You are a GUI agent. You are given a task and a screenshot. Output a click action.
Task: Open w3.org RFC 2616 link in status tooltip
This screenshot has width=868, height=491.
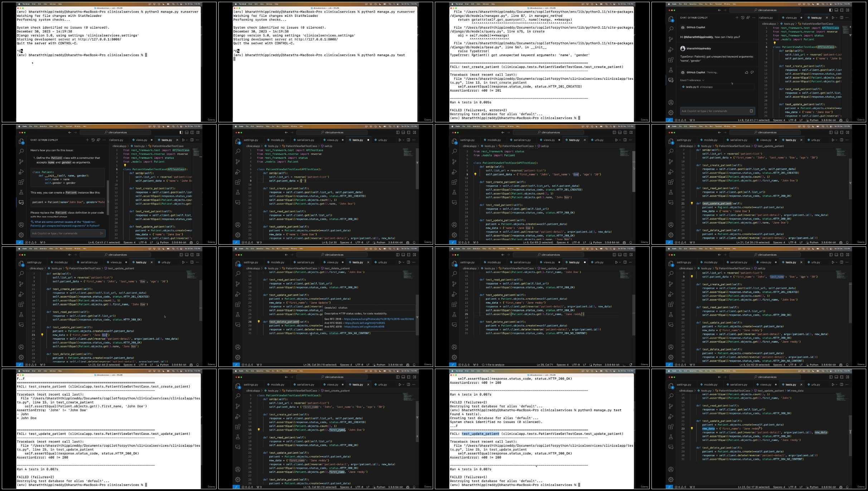pos(379,319)
